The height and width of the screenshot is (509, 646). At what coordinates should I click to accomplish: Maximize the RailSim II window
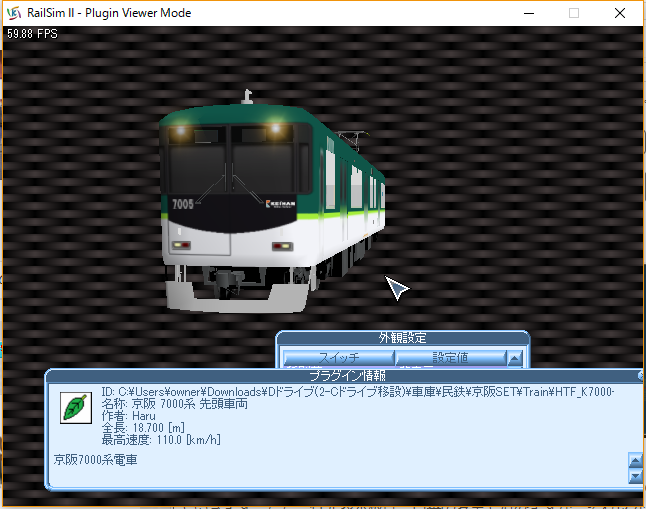573,13
